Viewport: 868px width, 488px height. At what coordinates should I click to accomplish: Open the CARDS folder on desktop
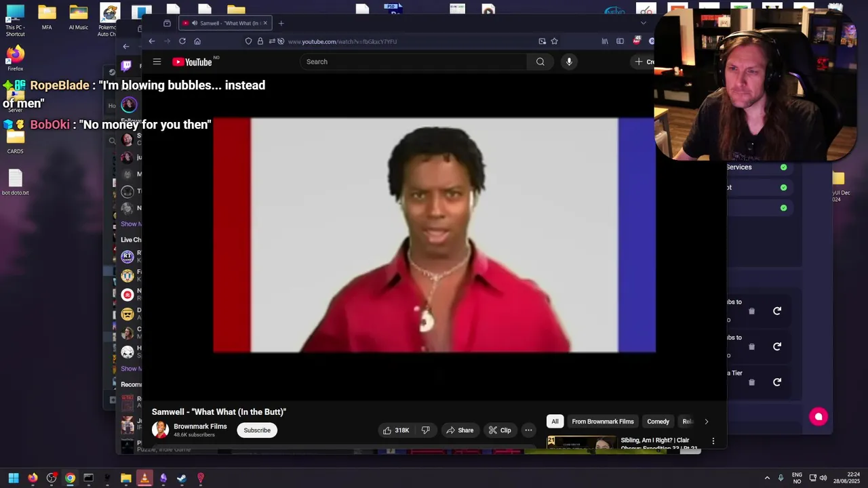click(x=15, y=141)
